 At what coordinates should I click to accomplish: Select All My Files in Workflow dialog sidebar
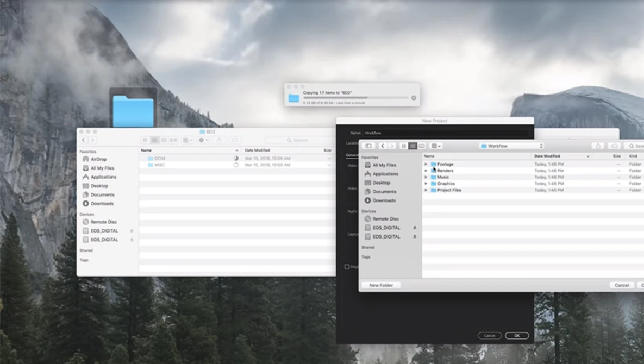point(384,165)
